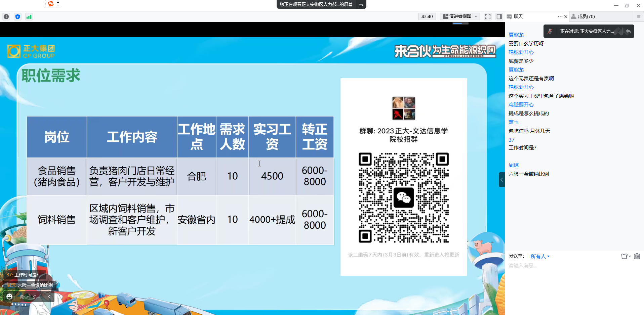Open the chat file folder icon
The image size is (644, 315).
(624, 256)
